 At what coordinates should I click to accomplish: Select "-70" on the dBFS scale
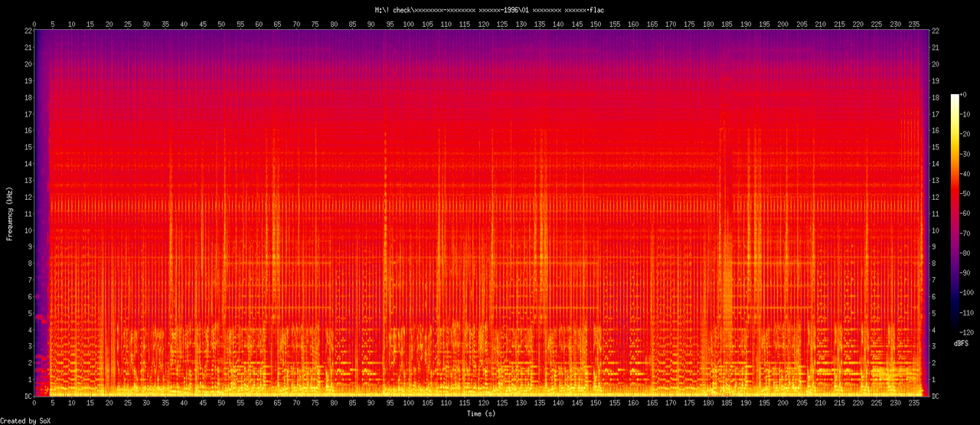point(967,234)
